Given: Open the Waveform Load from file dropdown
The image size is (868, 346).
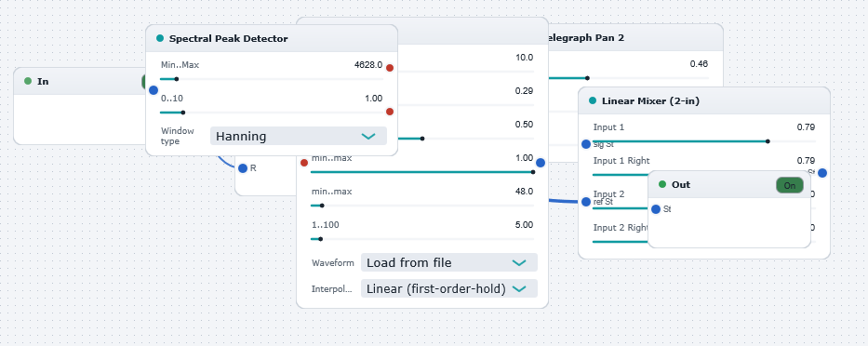Looking at the screenshot, I should 449,262.
